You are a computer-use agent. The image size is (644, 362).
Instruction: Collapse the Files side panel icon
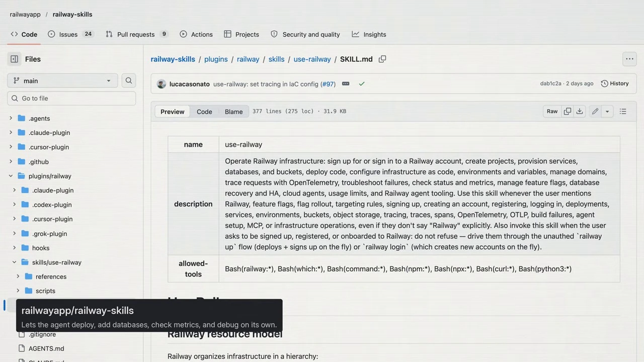coord(14,59)
